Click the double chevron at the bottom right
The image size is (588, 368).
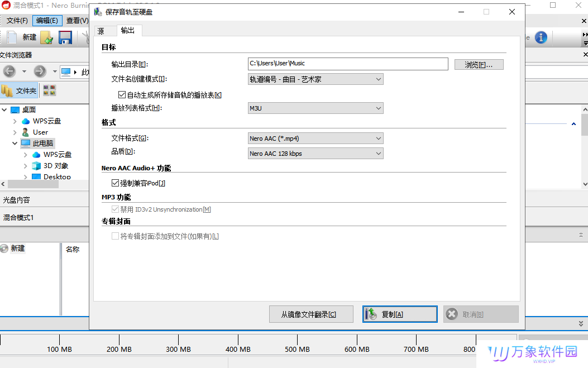[581, 324]
